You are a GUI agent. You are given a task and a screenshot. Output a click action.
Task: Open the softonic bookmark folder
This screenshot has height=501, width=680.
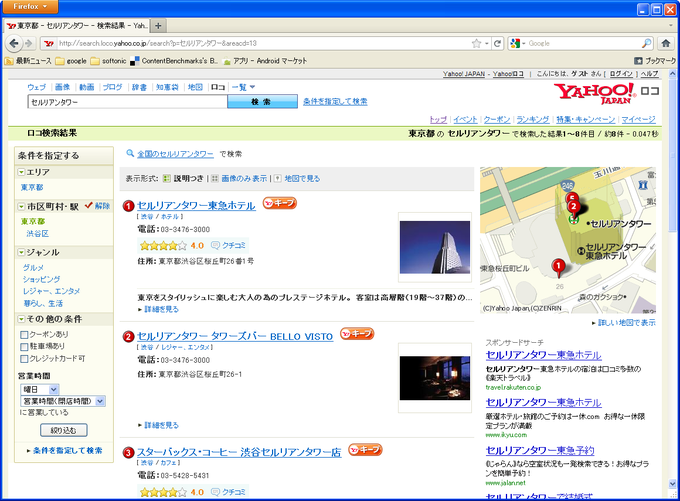click(108, 61)
